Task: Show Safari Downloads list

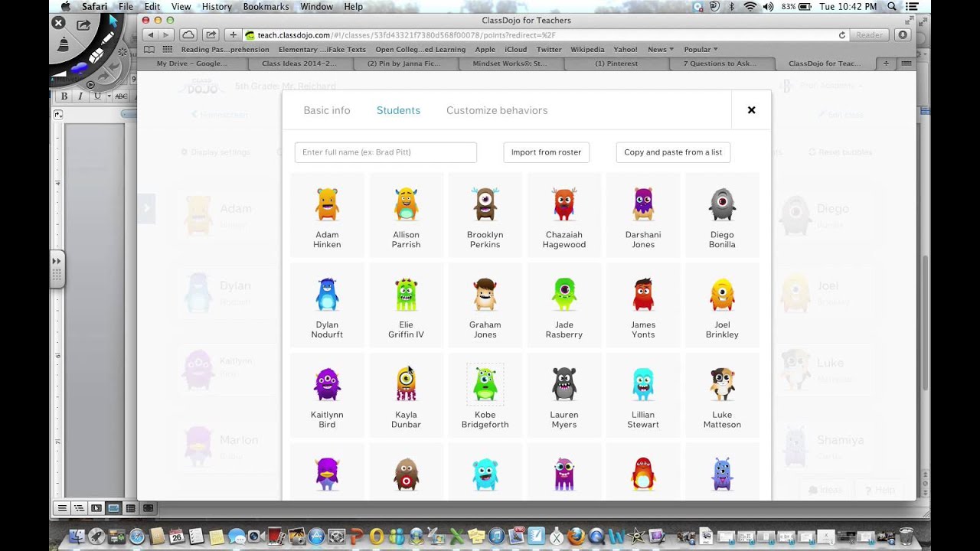Action: 903,35
